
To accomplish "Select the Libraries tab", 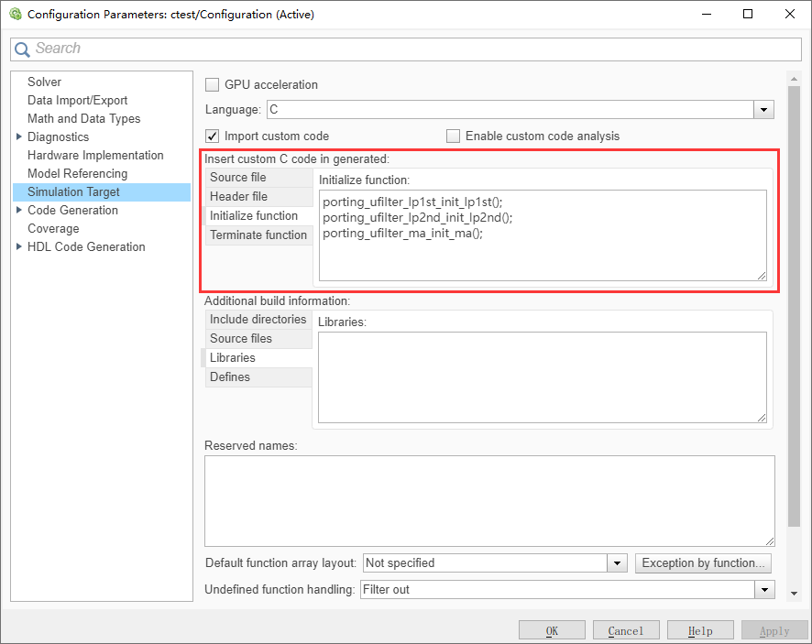I will pos(258,357).
